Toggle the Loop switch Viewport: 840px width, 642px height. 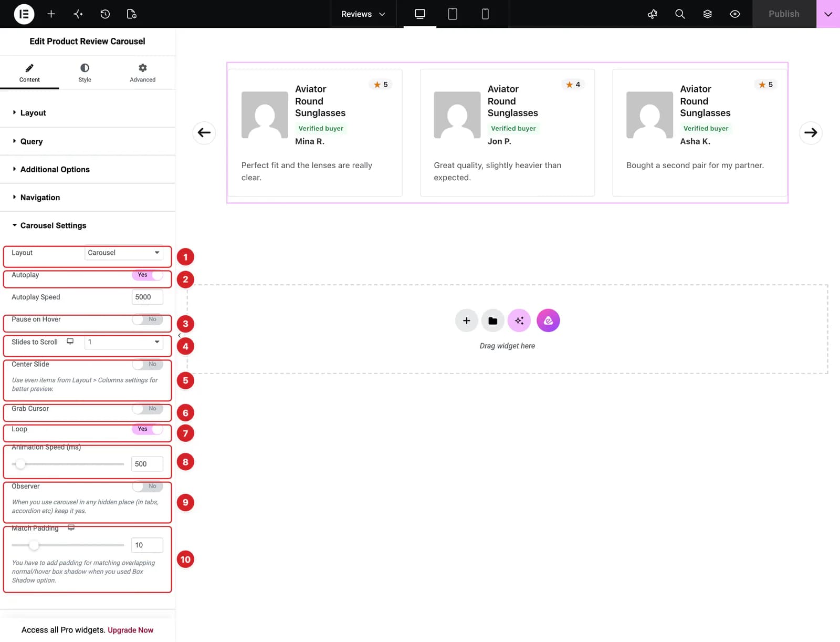[148, 429]
